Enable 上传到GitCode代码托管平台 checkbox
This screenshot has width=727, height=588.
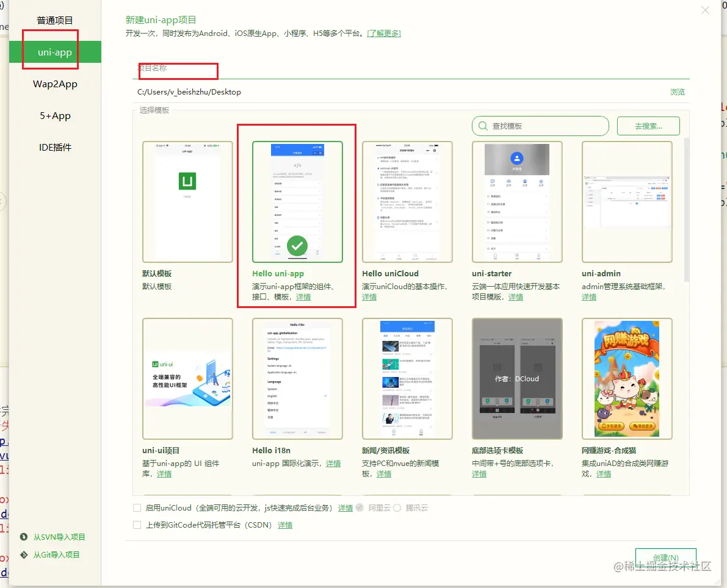(x=137, y=525)
